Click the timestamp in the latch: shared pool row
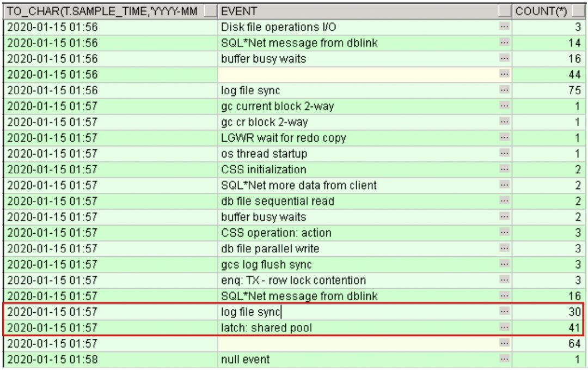The image size is (588, 370). tap(110, 327)
